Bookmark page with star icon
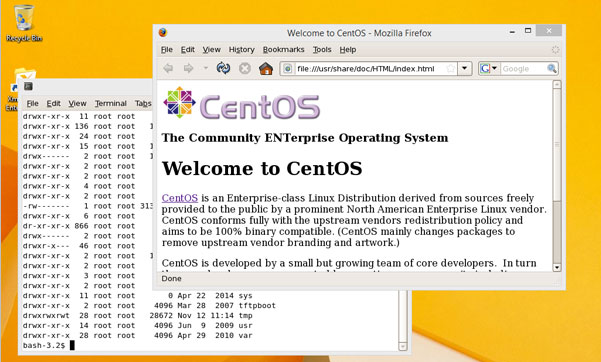Image resolution: width=601 pixels, height=362 pixels. pos(451,69)
